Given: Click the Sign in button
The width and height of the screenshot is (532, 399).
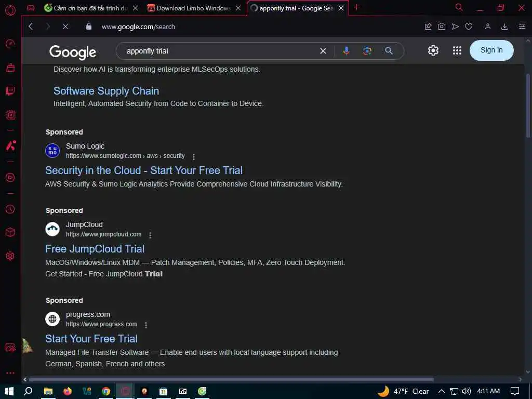Looking at the screenshot, I should click(491, 50).
